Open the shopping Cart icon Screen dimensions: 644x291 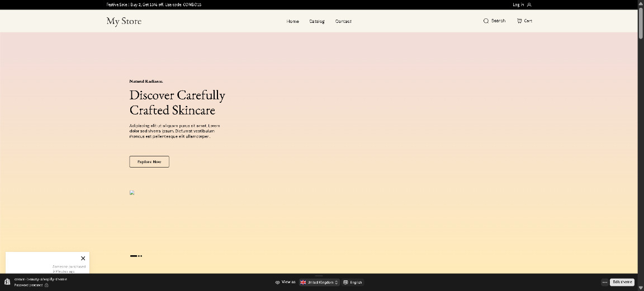click(x=519, y=21)
